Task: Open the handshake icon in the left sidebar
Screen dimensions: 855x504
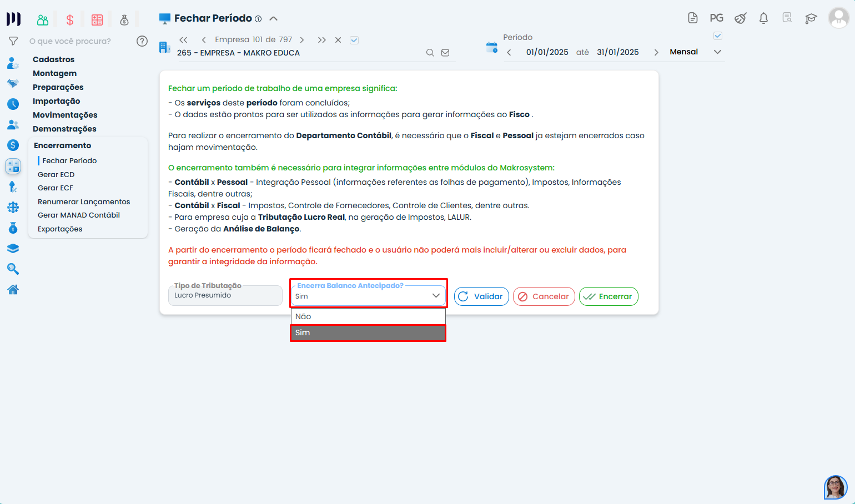Action: pyautogui.click(x=13, y=83)
